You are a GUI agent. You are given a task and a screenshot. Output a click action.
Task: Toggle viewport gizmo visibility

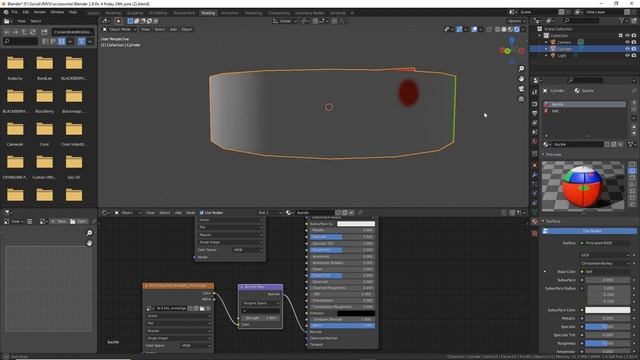point(459,29)
